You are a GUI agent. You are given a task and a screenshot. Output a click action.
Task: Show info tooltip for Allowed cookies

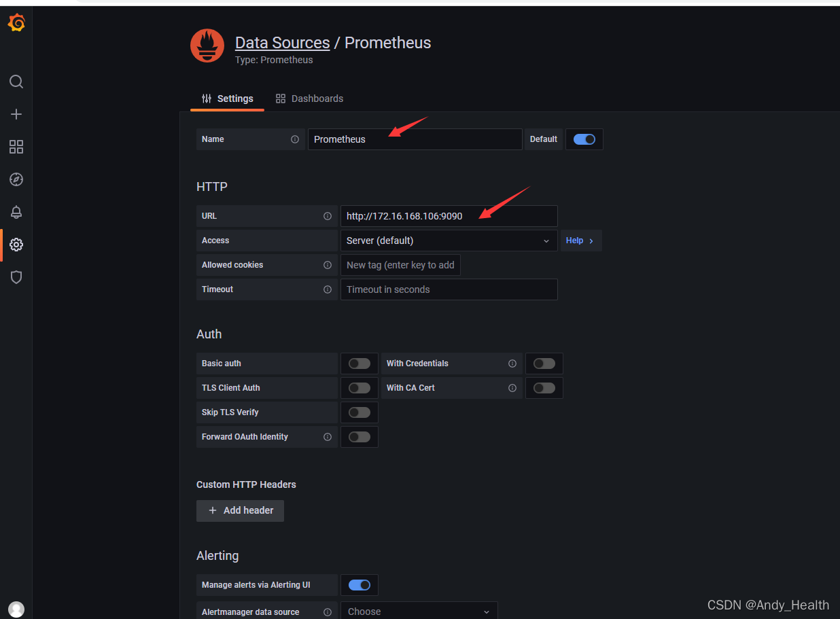click(x=328, y=265)
